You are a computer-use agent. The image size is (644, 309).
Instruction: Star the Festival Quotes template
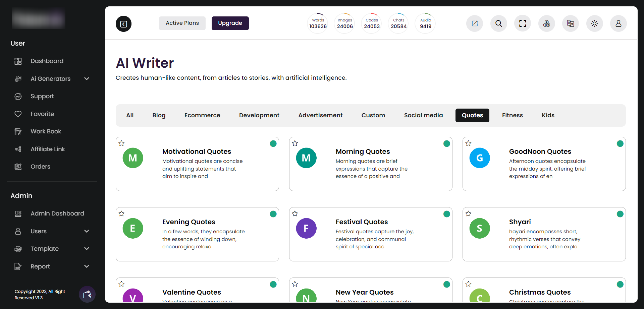pyautogui.click(x=294, y=213)
